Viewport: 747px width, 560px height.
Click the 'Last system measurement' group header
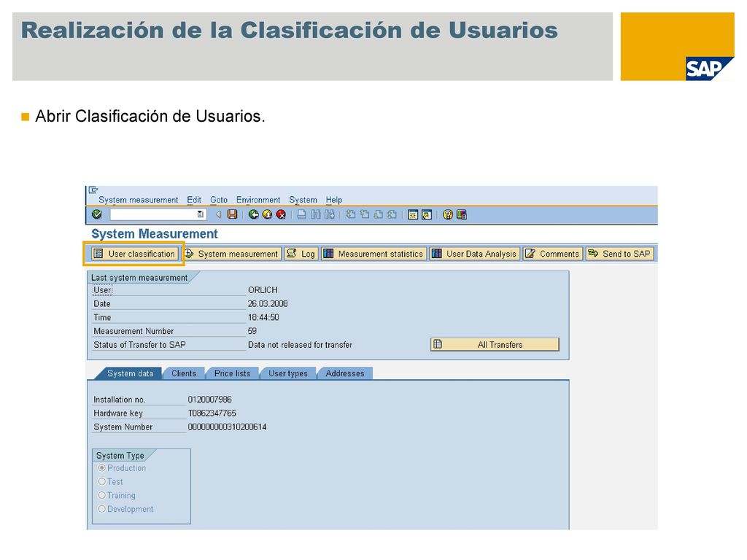[139, 278]
